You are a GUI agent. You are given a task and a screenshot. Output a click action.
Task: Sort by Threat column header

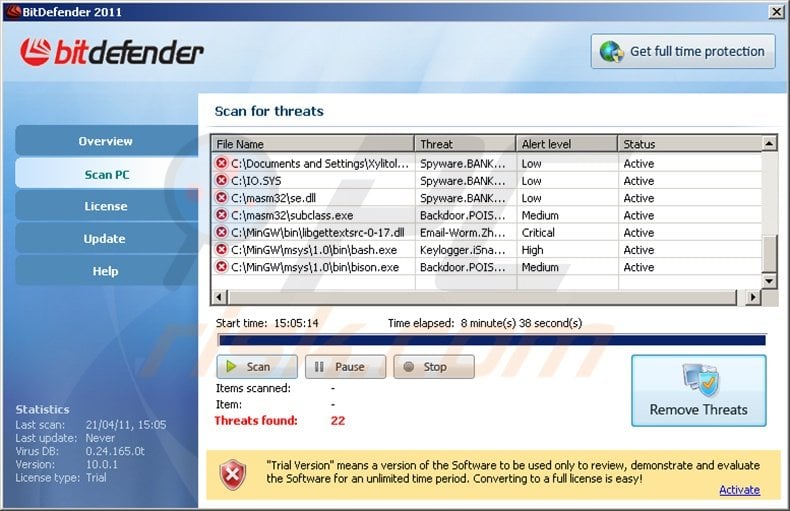465,144
